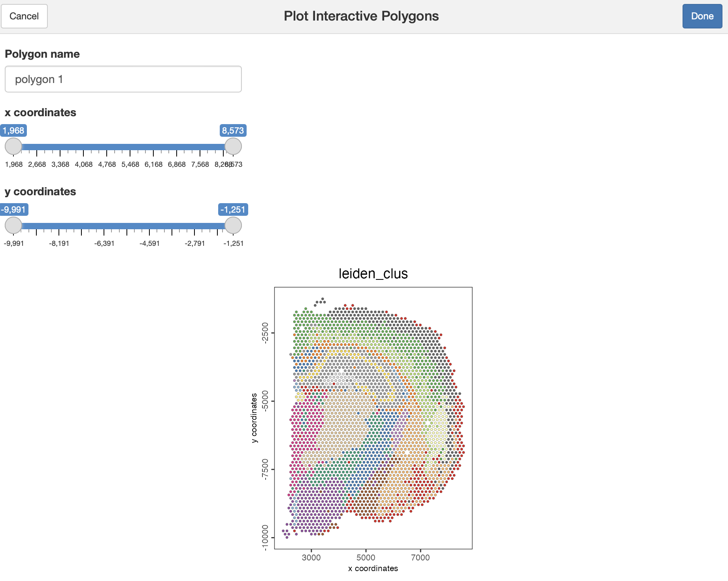
Task: Click the x axis label 7000 on plot
Action: (x=421, y=558)
